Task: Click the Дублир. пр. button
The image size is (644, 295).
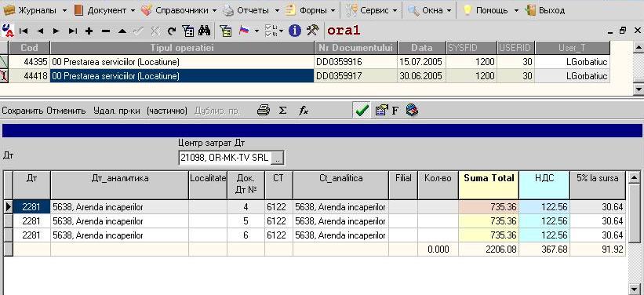Action: click(217, 111)
